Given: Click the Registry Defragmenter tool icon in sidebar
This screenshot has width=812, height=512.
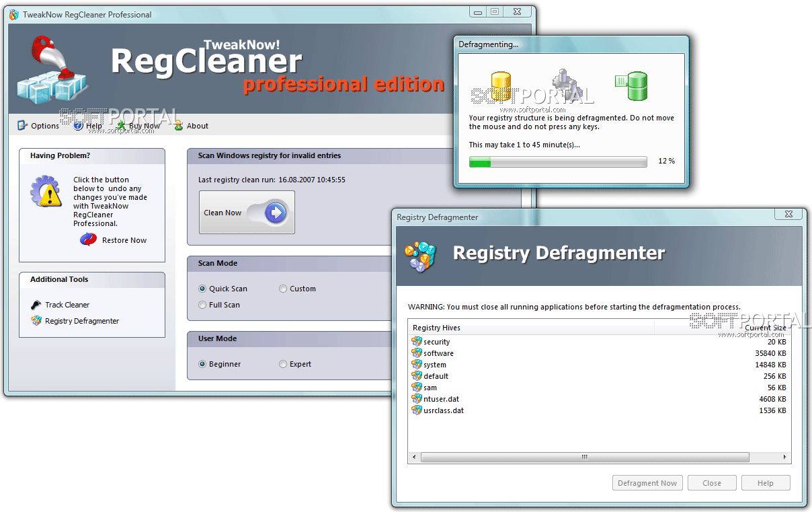Looking at the screenshot, I should point(36,321).
